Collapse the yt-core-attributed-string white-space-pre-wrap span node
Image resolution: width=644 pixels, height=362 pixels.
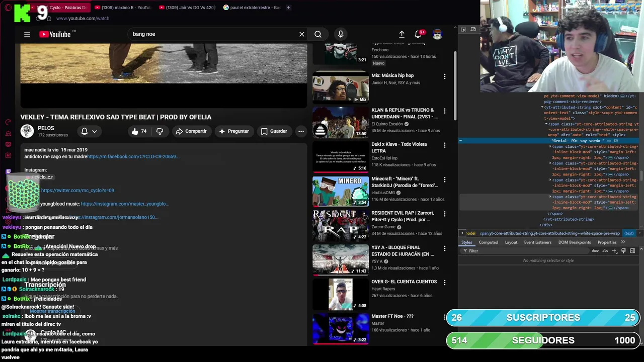[x=546, y=124]
